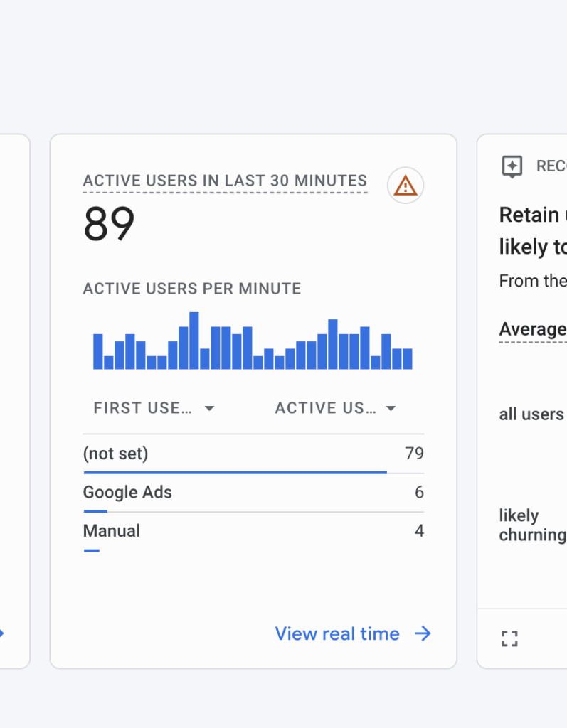The width and height of the screenshot is (567, 728).
Task: Click the data quality warning triangle icon
Action: (x=406, y=186)
